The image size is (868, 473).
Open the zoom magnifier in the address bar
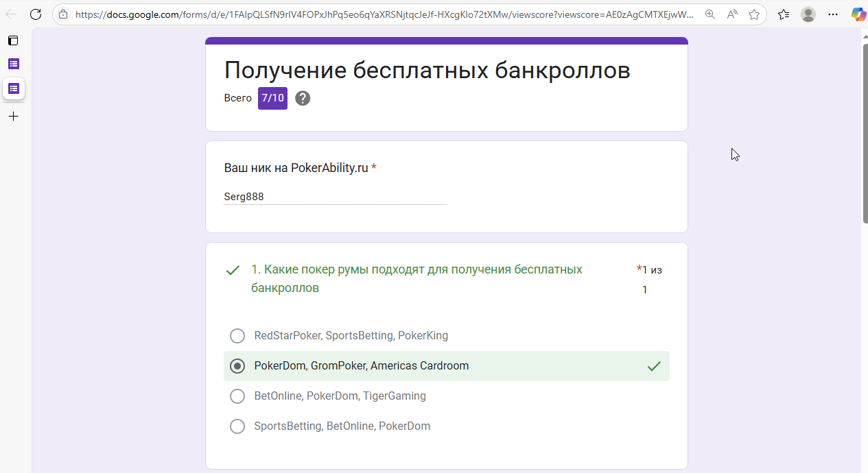[710, 14]
